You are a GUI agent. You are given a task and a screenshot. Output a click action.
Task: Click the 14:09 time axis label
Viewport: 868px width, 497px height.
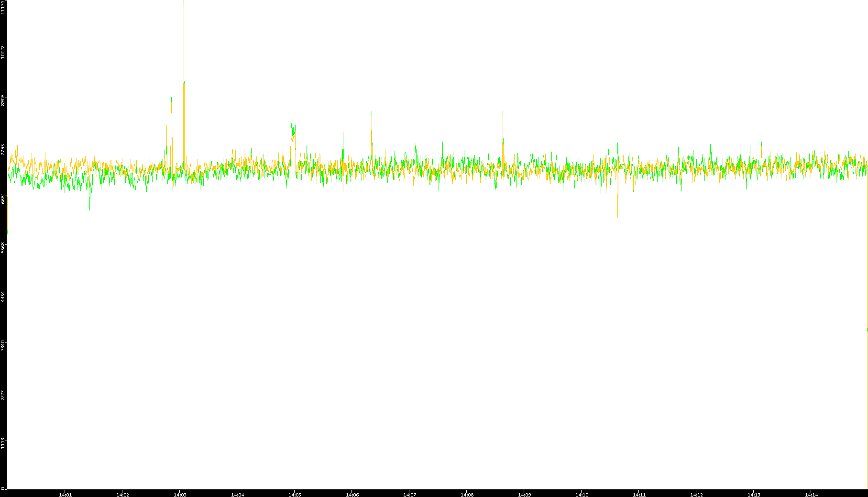coord(524,494)
